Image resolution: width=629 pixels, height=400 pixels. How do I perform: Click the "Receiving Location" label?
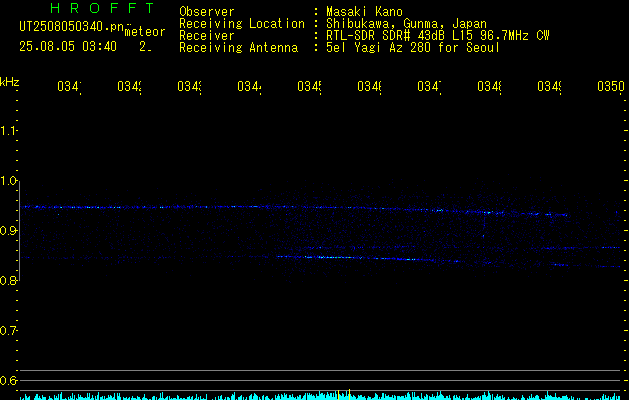click(242, 24)
